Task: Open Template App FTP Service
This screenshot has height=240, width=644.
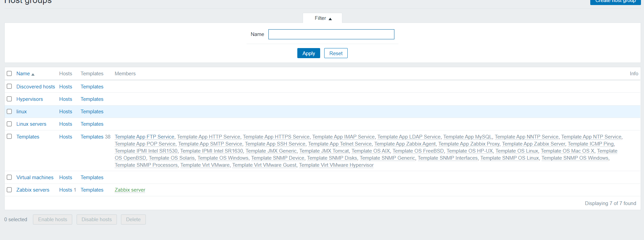Action: coord(144,137)
